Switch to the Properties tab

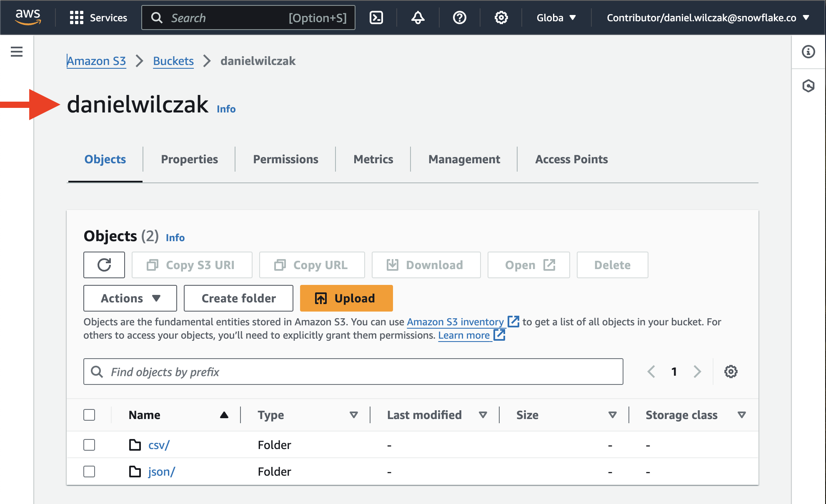189,159
